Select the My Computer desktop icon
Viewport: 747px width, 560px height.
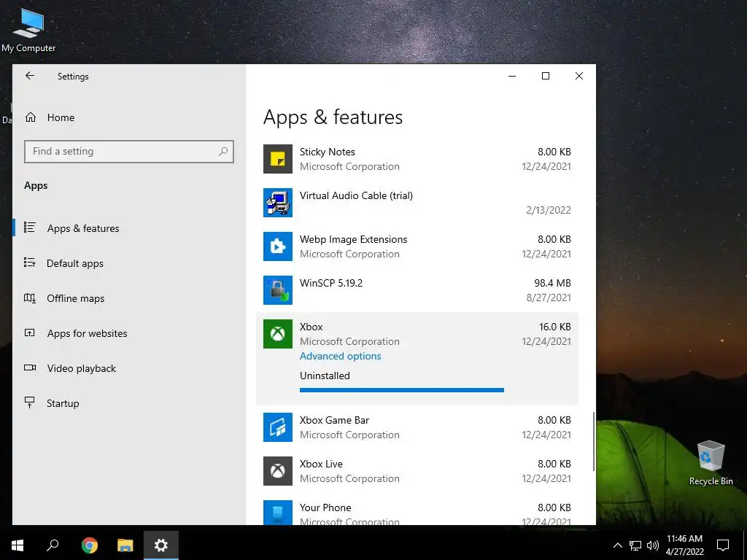28,29
